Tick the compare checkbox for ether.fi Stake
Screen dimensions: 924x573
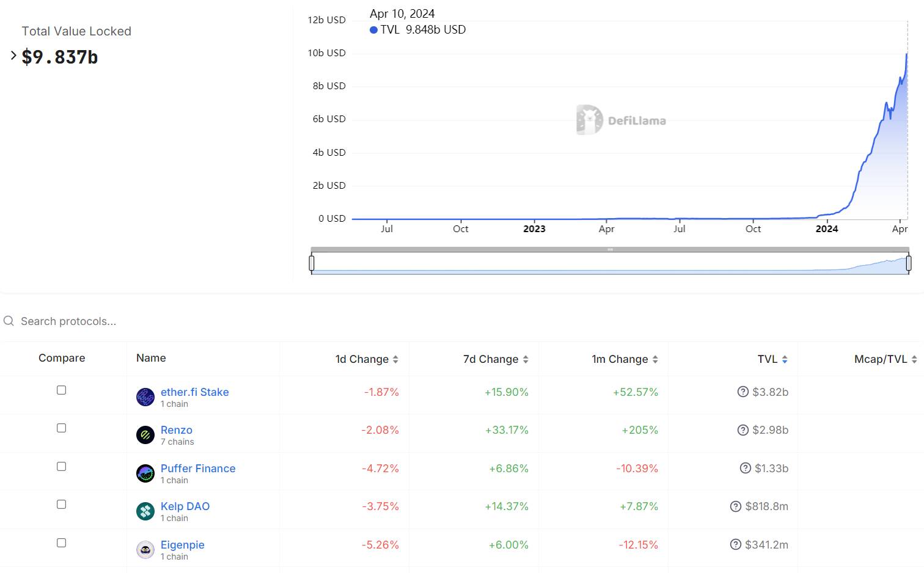coord(61,390)
